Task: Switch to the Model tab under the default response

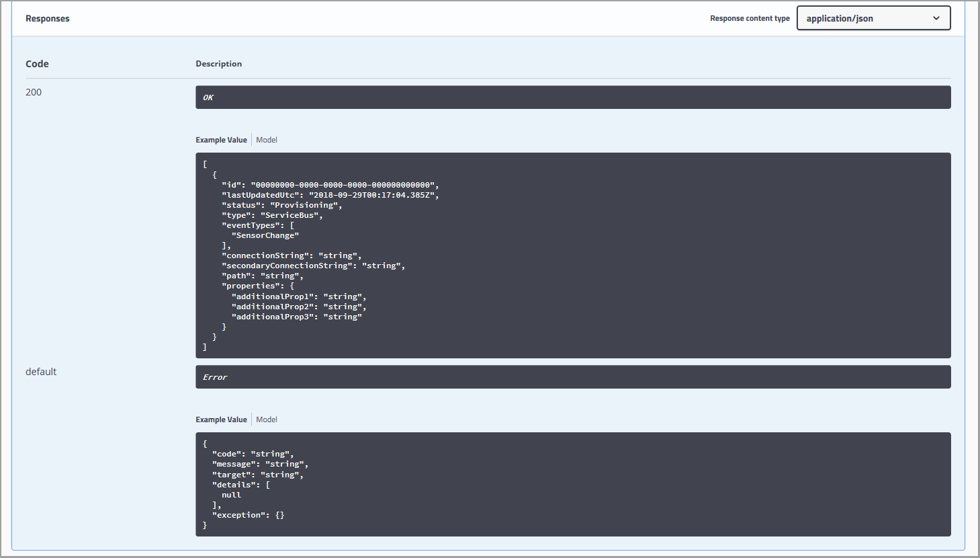Action: click(x=267, y=420)
